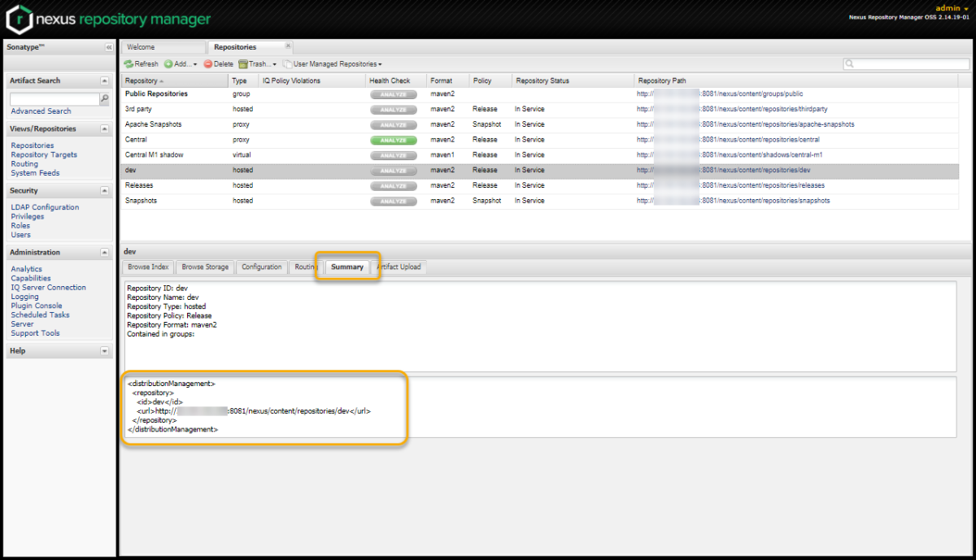Collapse the Security section
976x560 pixels.
tap(104, 191)
